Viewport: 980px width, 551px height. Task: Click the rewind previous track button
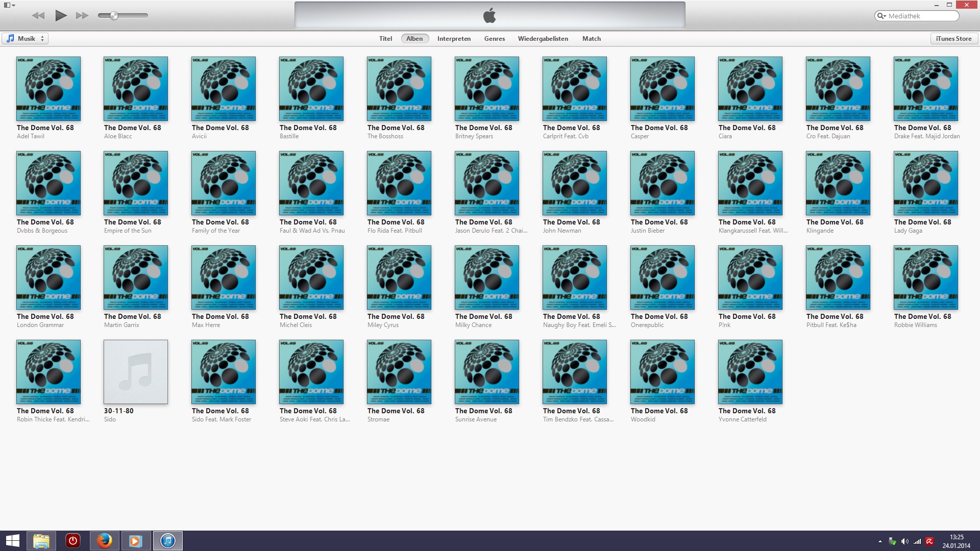(38, 15)
